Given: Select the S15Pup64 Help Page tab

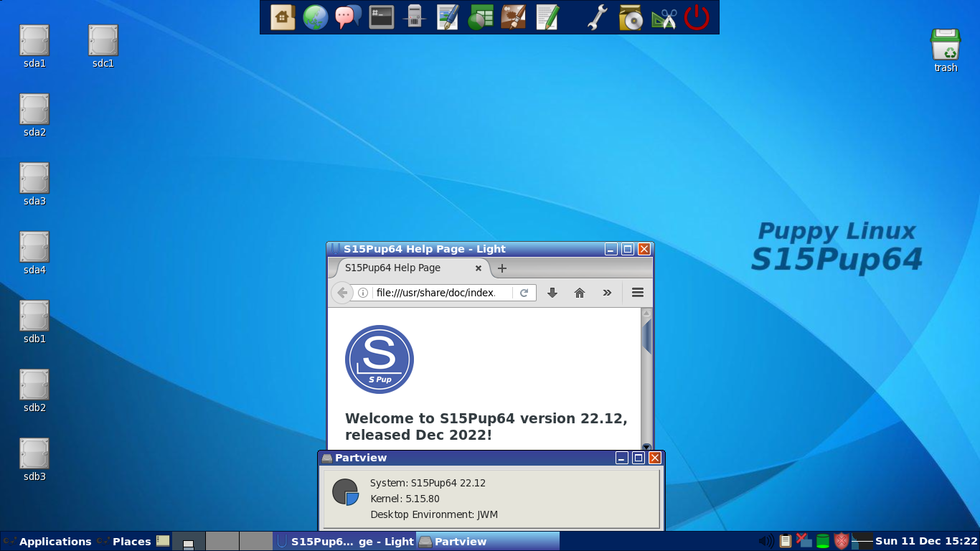Looking at the screenshot, I should (x=410, y=268).
